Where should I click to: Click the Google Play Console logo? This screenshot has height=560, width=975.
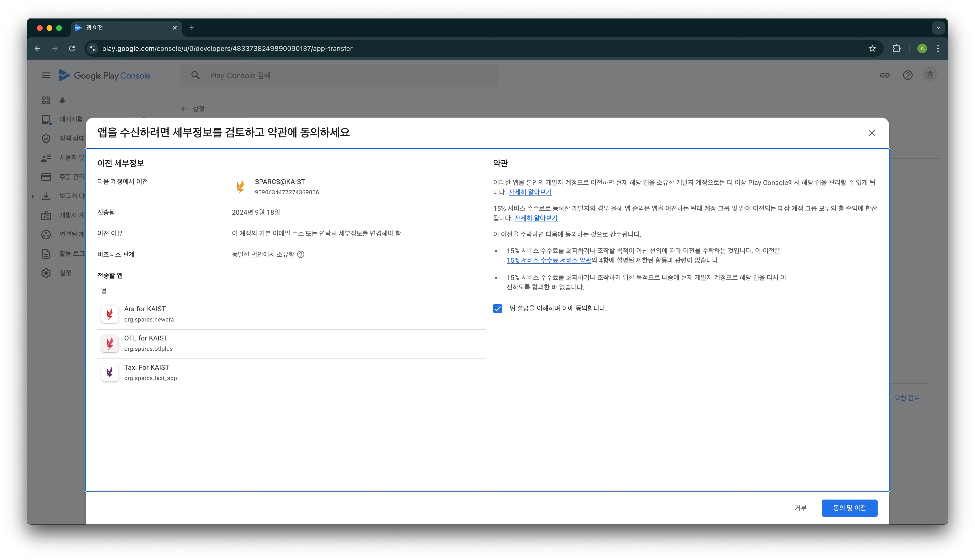[105, 75]
